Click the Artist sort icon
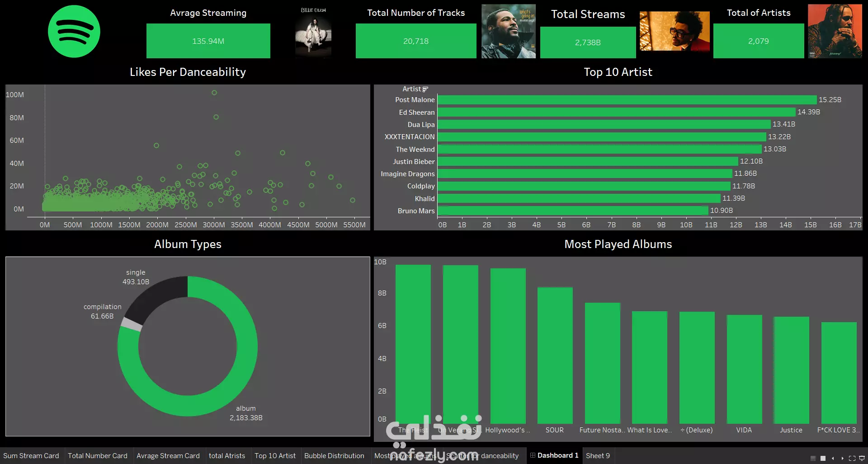868x464 pixels. tap(425, 89)
